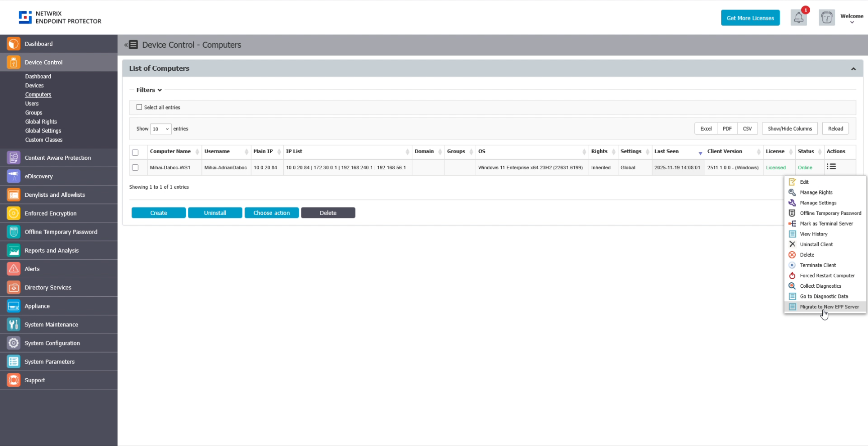This screenshot has height=446, width=868.
Task: Expand the Filters section
Action: 149,90
